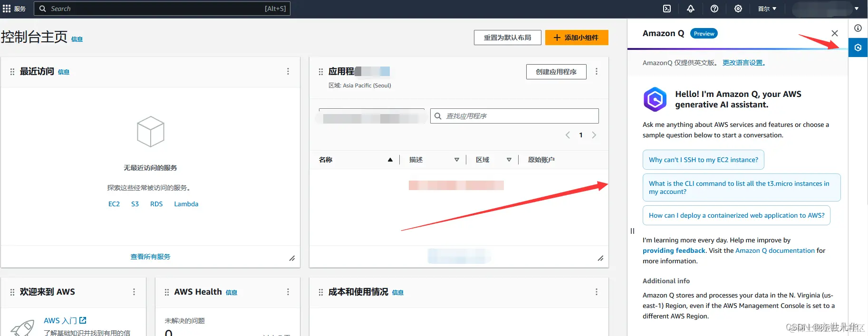Open the settings gear icon
Viewport: 868px width, 336px height.
tap(738, 9)
